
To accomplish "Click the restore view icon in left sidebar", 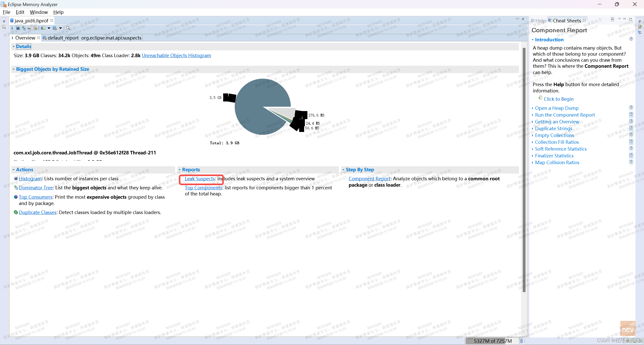I will pyautogui.click(x=4, y=21).
